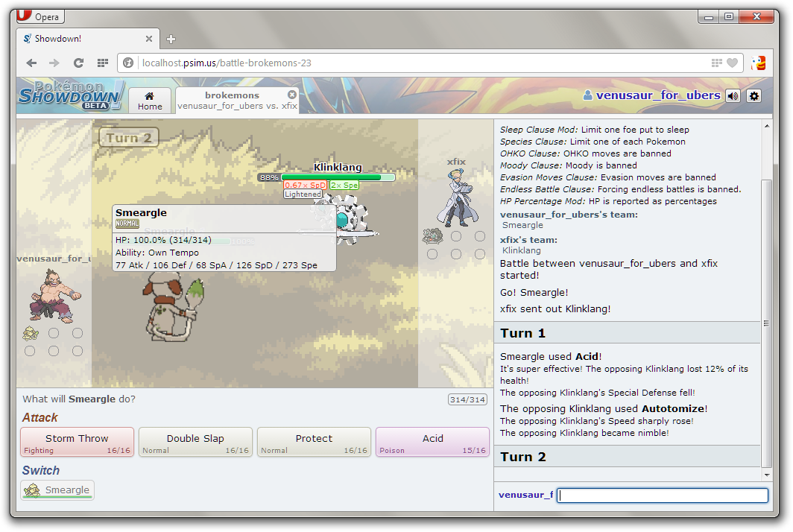
Task: Open a new browser tab
Action: 171,39
